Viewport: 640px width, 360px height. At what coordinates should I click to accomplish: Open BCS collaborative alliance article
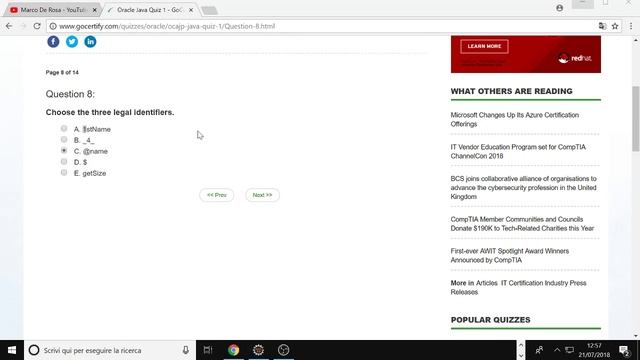[524, 188]
